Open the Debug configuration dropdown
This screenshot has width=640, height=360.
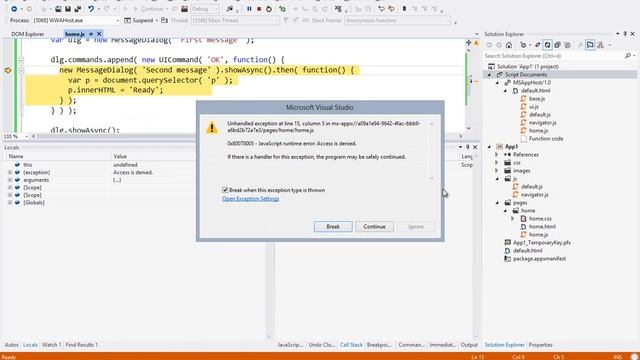click(204, 9)
